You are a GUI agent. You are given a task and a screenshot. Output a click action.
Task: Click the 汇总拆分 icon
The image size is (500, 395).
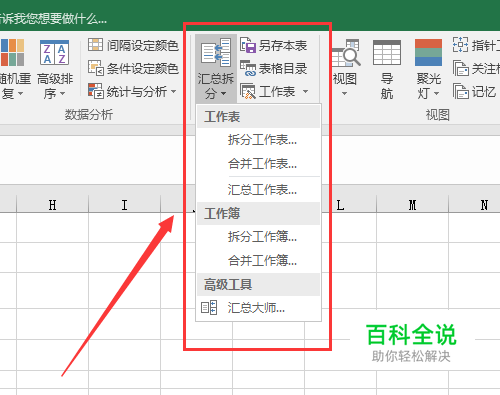pos(216,52)
